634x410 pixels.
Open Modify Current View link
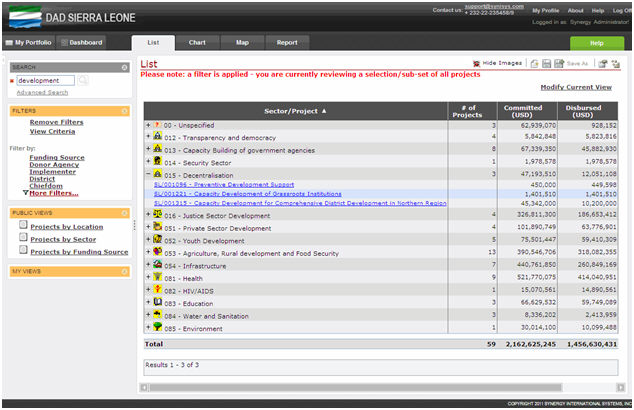click(x=576, y=87)
